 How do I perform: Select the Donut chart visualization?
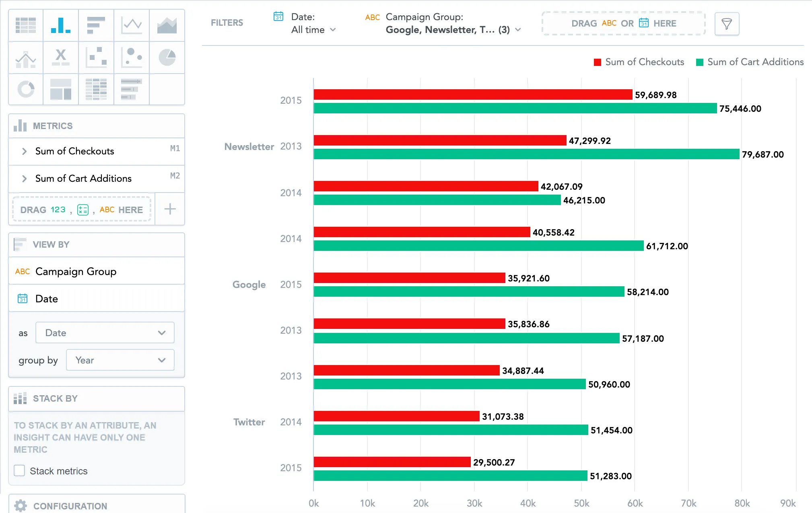pyautogui.click(x=25, y=89)
